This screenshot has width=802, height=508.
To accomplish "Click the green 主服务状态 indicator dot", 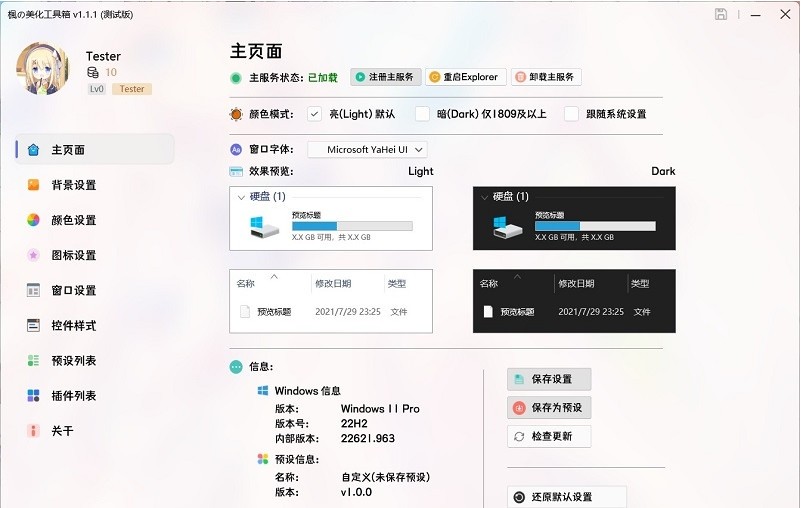I will point(236,78).
